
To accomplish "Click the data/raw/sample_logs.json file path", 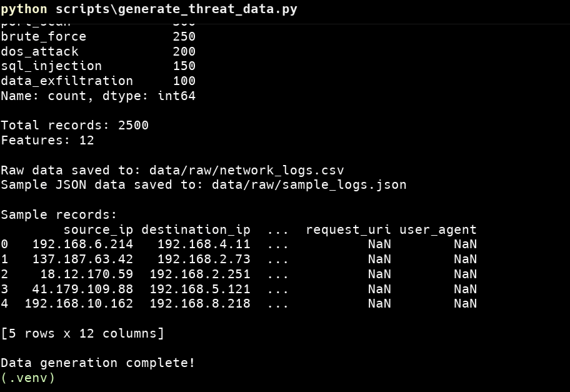I will pyautogui.click(x=309, y=185).
